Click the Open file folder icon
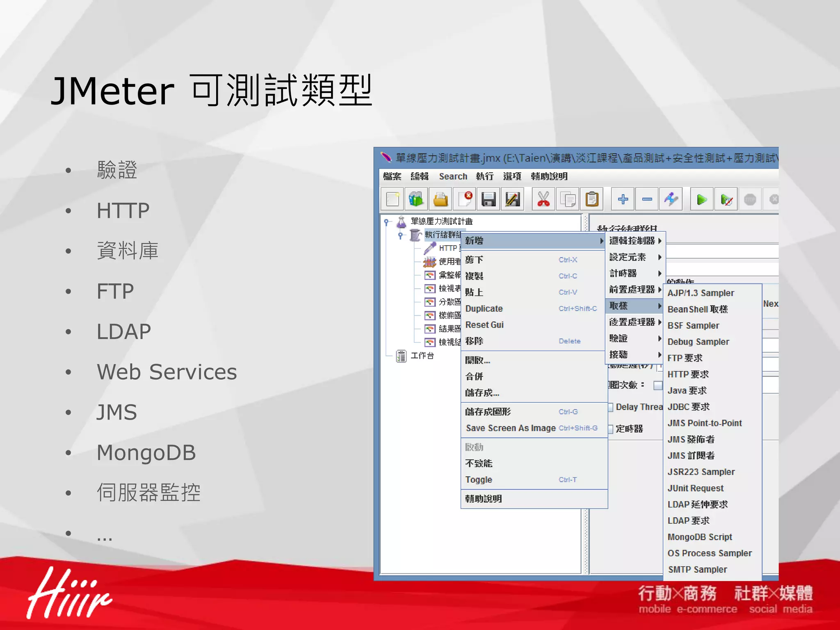Screen dimensions: 840x630 pyautogui.click(x=441, y=199)
